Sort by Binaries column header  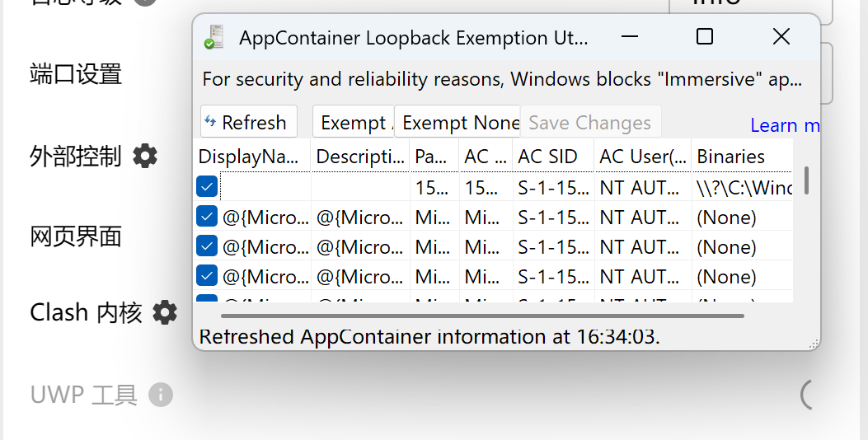[730, 156]
